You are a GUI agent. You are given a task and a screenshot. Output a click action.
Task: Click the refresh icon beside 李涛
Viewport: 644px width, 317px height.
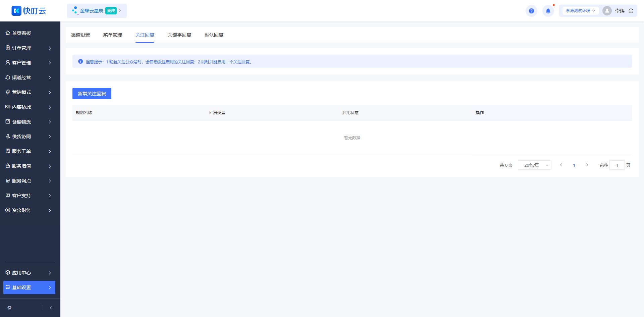(x=631, y=11)
